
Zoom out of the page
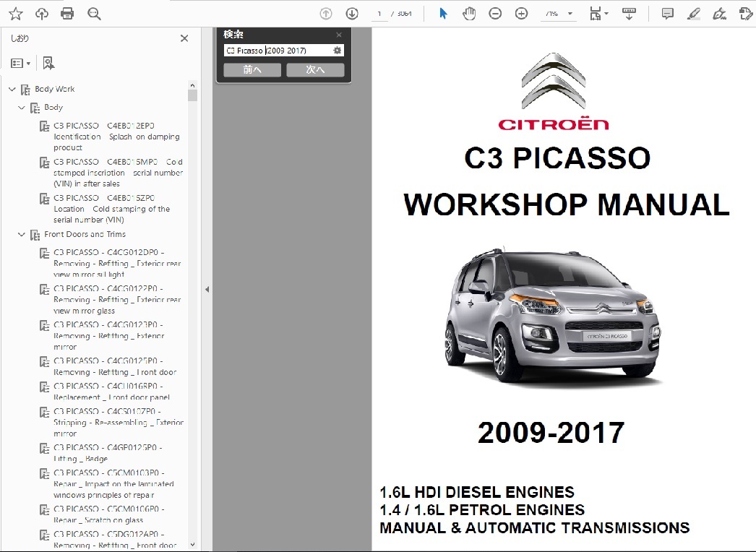pyautogui.click(x=495, y=14)
